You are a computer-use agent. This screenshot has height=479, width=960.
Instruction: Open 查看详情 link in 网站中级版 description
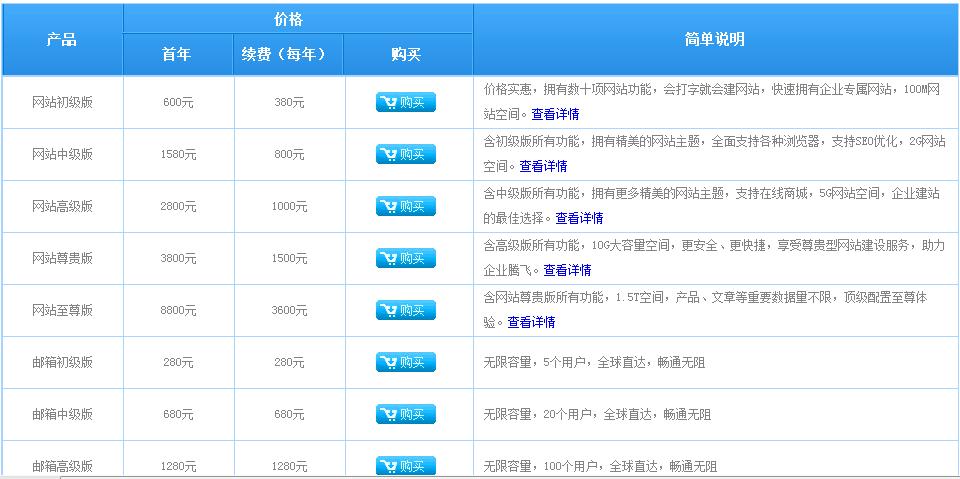pyautogui.click(x=544, y=166)
